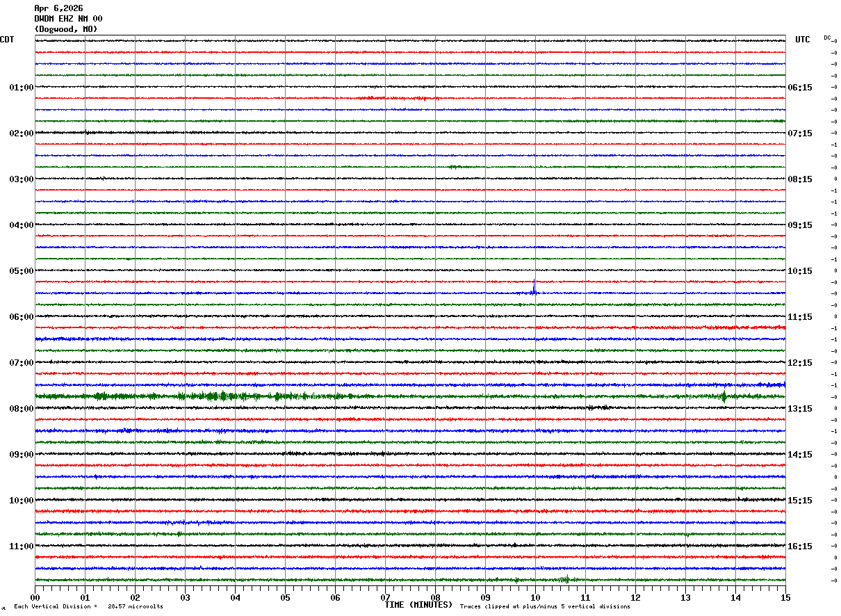
Task: Click the 10:15 UTC time label
Action: 800,271
